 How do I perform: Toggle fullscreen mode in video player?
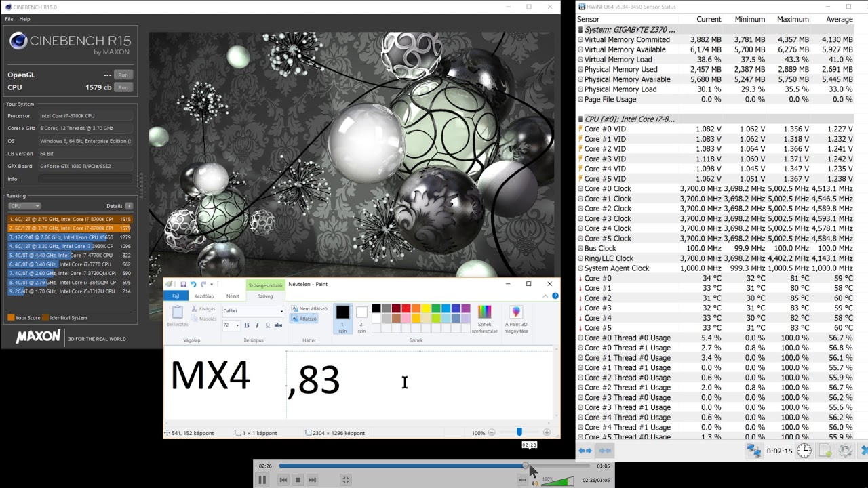(345, 480)
